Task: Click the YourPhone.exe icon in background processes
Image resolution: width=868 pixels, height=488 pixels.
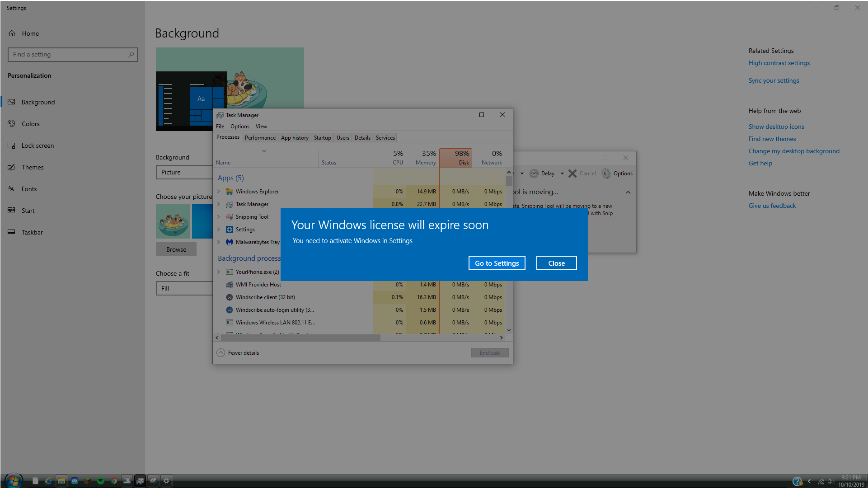Action: [x=230, y=272]
